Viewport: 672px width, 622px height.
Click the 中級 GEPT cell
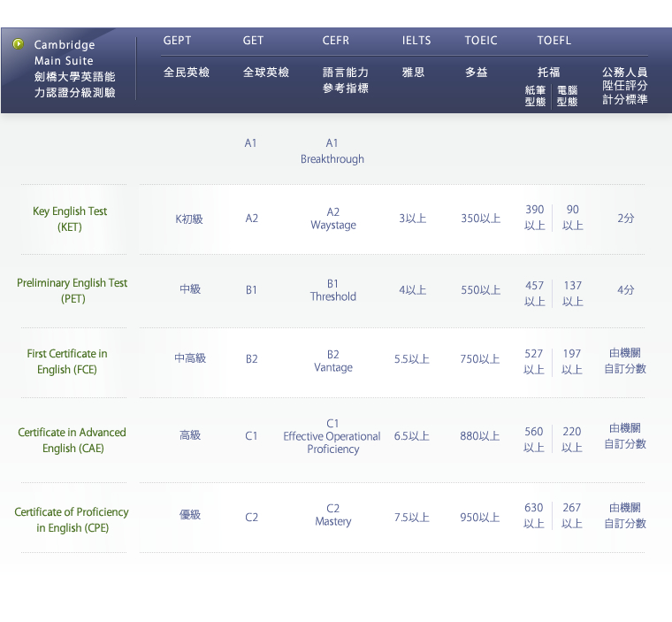(x=190, y=289)
